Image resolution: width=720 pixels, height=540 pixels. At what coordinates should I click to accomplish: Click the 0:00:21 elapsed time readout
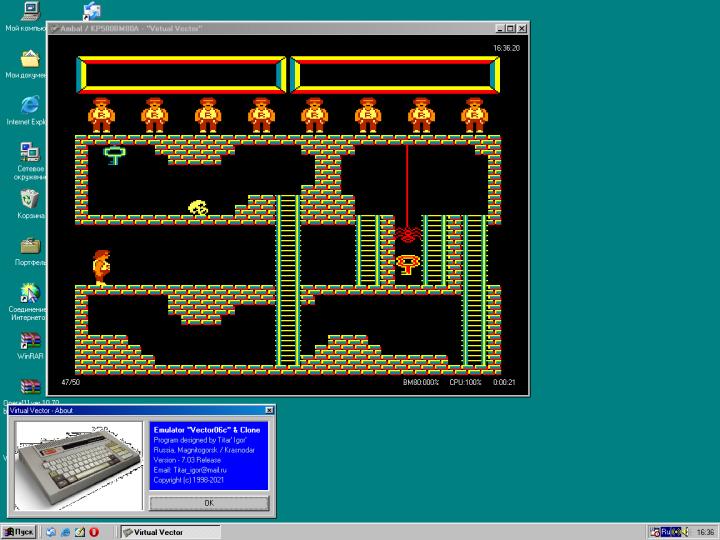click(x=504, y=382)
